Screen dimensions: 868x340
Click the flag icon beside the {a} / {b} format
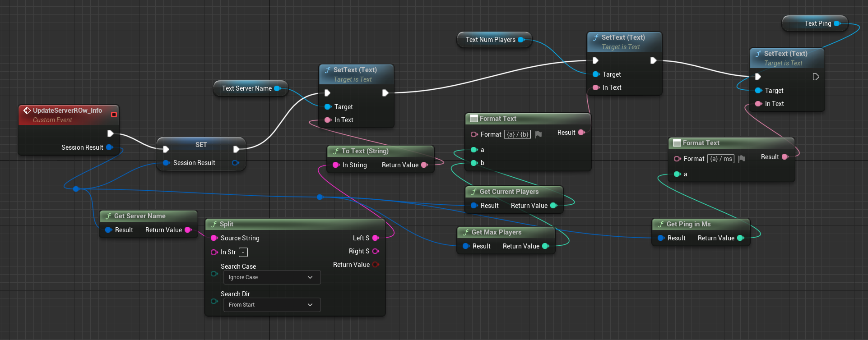[x=538, y=134]
